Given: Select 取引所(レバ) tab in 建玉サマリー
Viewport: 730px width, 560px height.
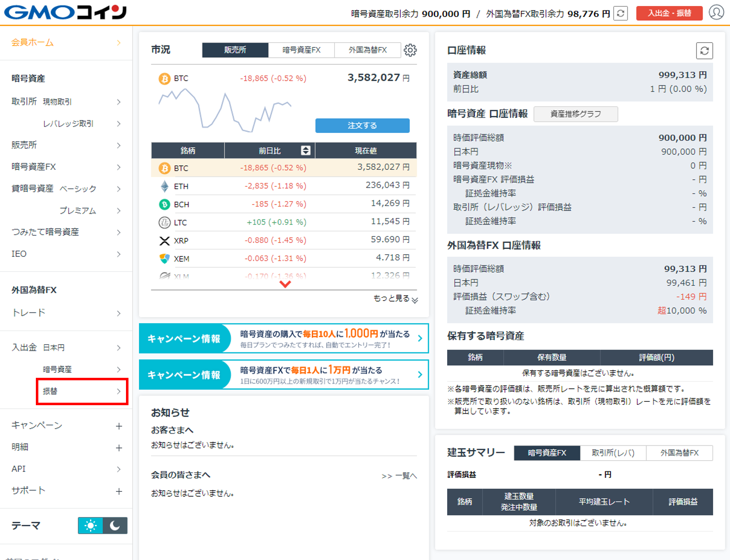Looking at the screenshot, I should [x=613, y=453].
